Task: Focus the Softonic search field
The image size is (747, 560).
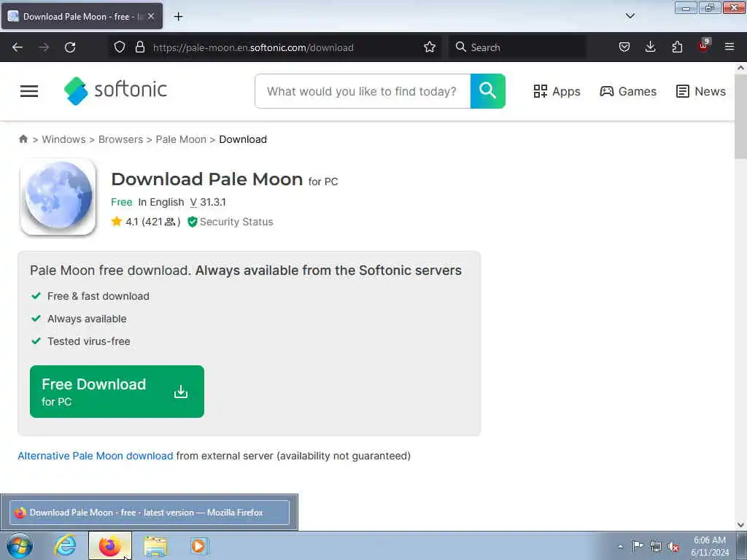Action: coord(363,91)
